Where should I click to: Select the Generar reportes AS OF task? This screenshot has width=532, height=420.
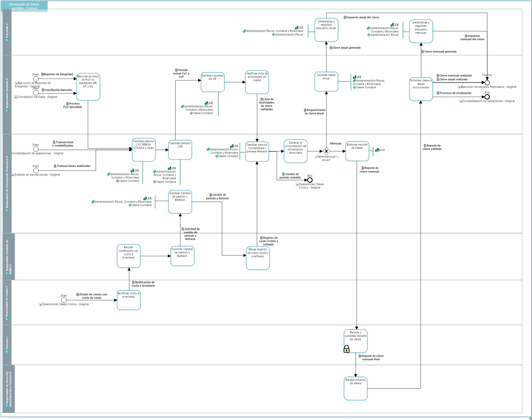coord(213,82)
